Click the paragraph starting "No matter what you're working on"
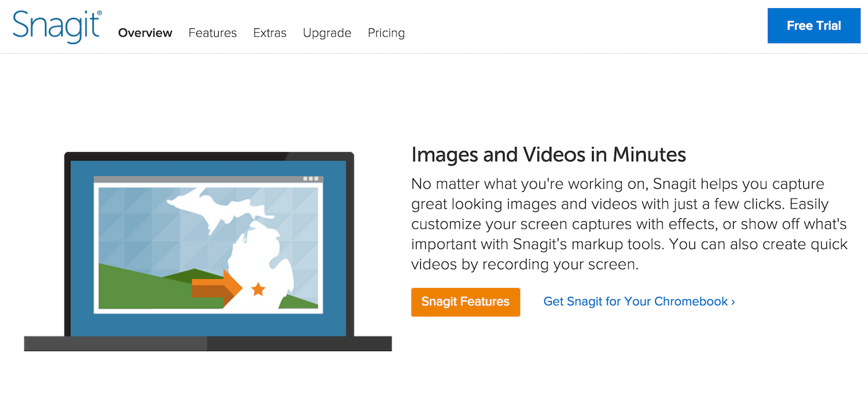Image resolution: width=868 pixels, height=402 pixels. (630, 225)
